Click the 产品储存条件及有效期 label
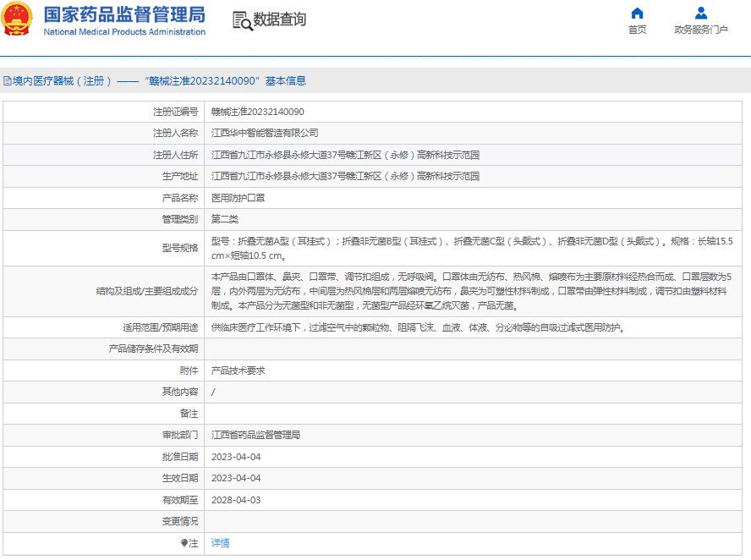 [153, 349]
